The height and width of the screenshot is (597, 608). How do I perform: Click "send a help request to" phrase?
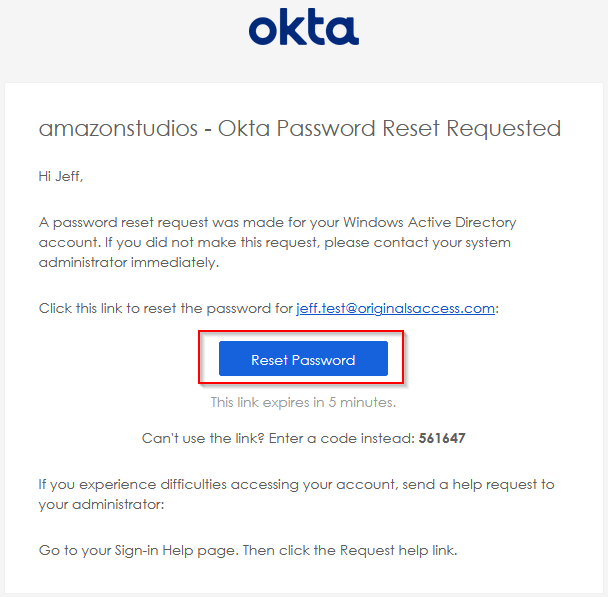pos(478,485)
